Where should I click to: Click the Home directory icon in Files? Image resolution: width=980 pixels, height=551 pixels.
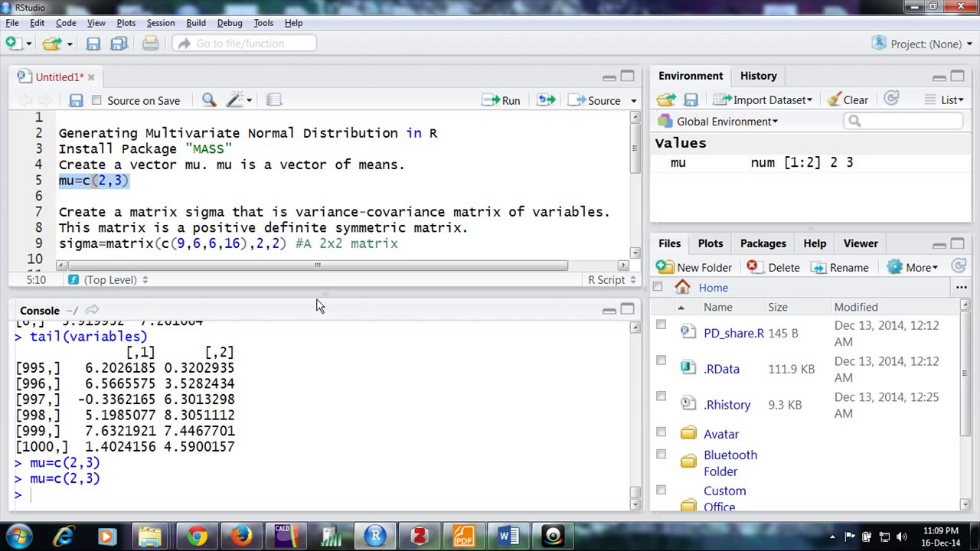682,287
